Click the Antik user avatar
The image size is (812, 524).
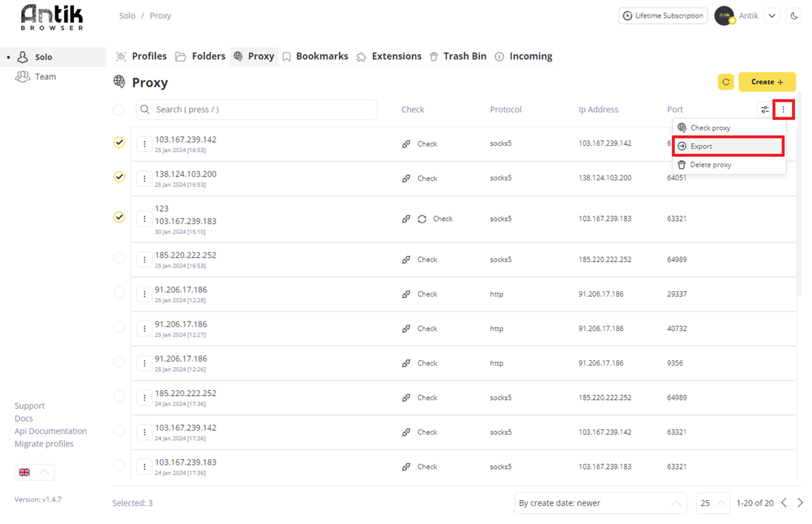click(x=725, y=16)
